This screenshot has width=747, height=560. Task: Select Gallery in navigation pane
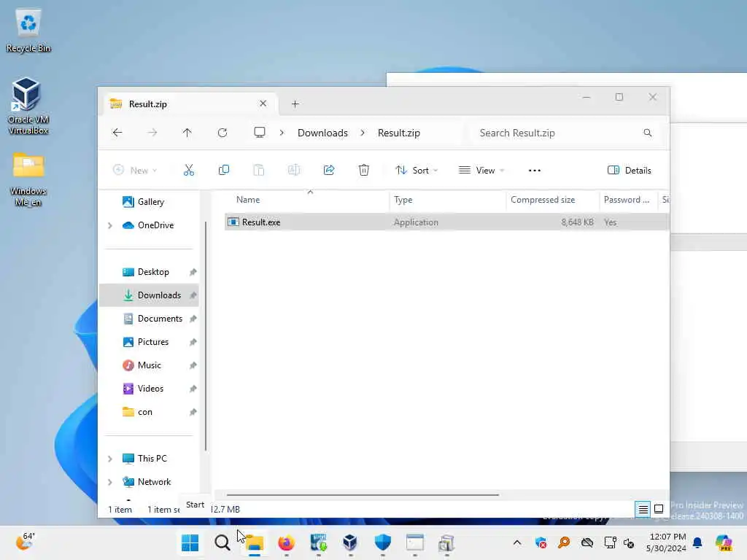point(149,202)
